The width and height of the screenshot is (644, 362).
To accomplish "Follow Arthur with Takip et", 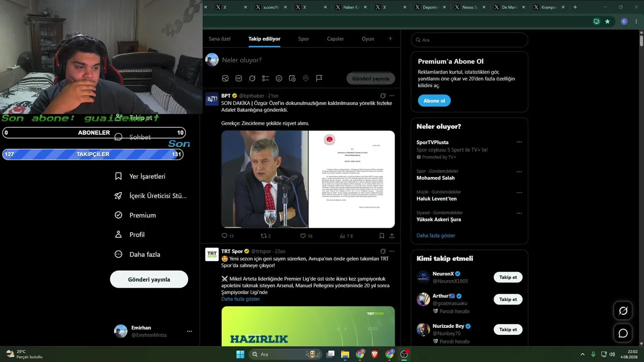I will [x=508, y=300].
